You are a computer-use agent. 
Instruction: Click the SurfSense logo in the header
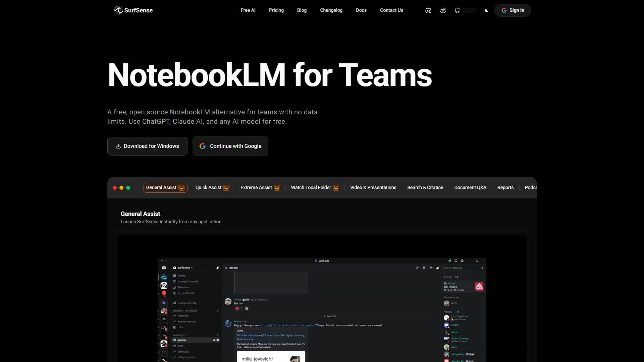coord(133,10)
